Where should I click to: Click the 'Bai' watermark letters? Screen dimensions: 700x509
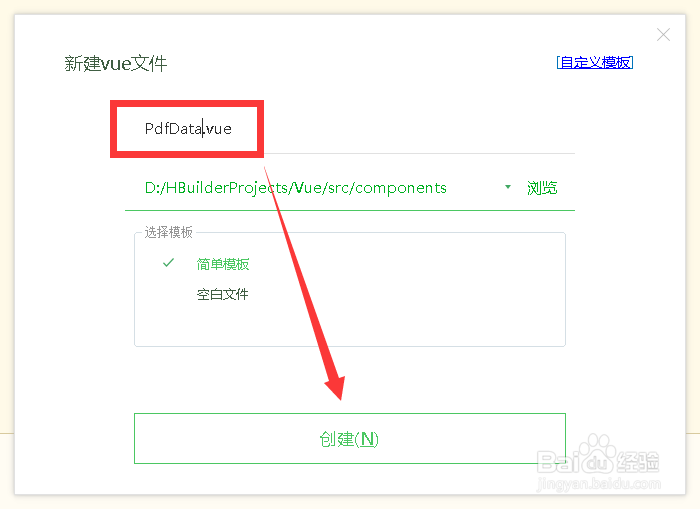pyautogui.click(x=558, y=462)
